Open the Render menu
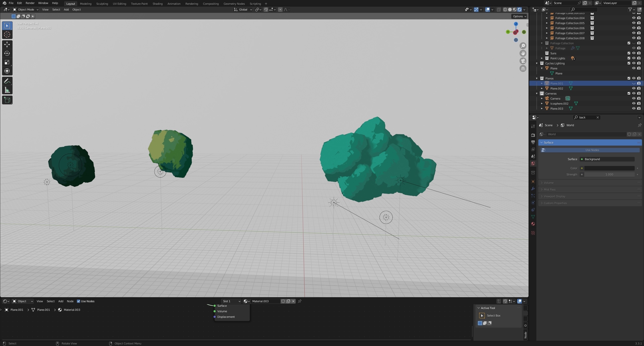This screenshot has height=346, width=644. 30,3
